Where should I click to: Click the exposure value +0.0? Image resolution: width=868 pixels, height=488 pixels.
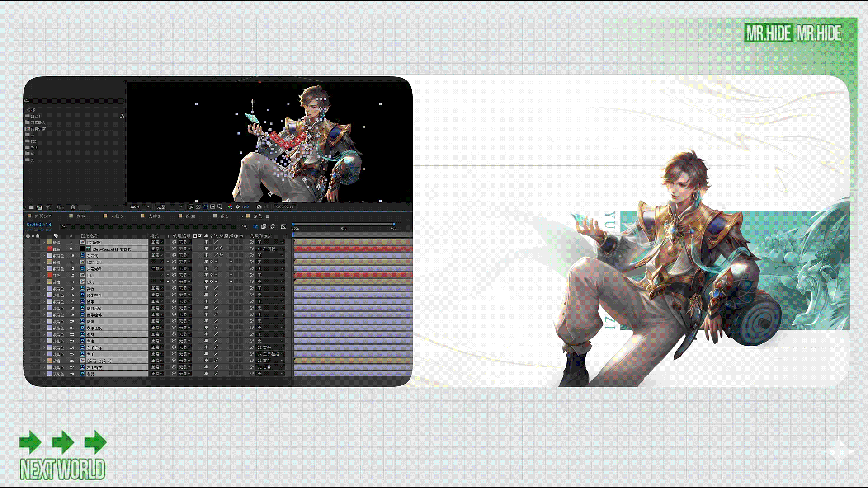245,206
